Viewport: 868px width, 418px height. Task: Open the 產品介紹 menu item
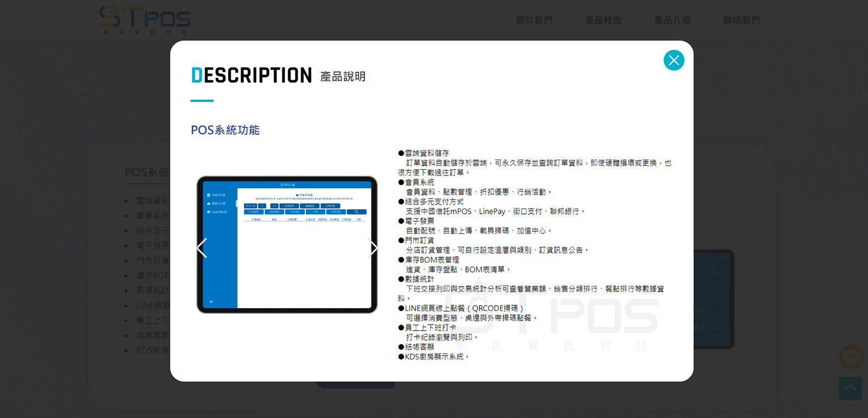(672, 20)
